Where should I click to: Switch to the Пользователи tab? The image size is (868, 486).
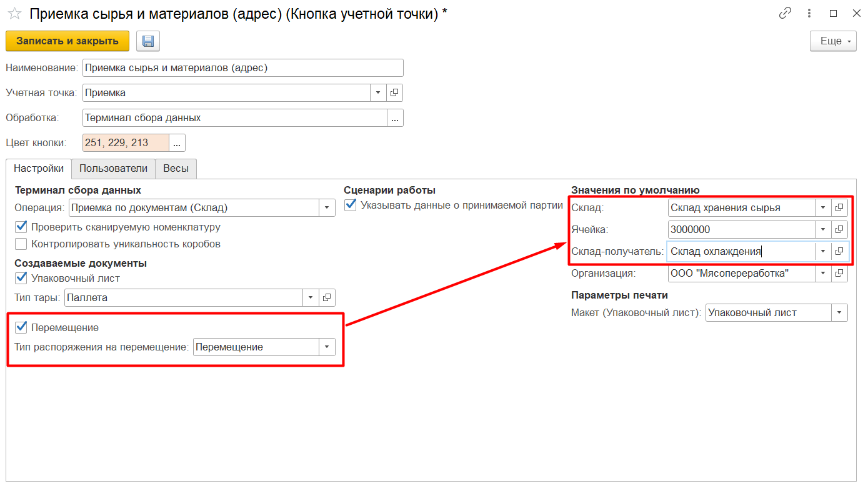pyautogui.click(x=113, y=169)
